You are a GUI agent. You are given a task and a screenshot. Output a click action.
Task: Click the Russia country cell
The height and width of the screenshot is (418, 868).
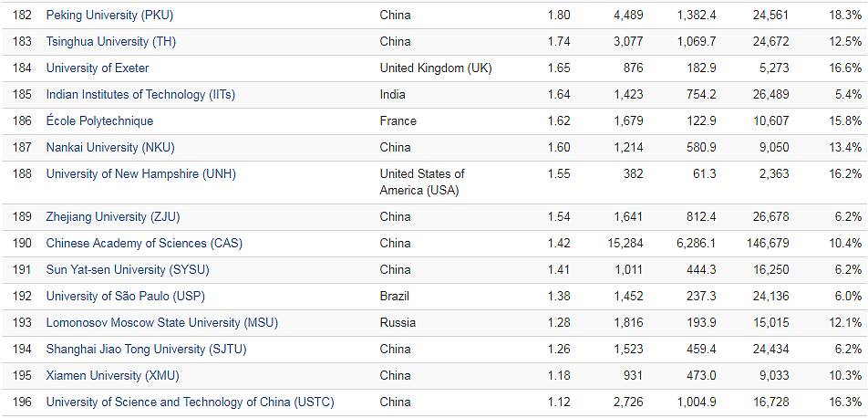pyautogui.click(x=398, y=322)
